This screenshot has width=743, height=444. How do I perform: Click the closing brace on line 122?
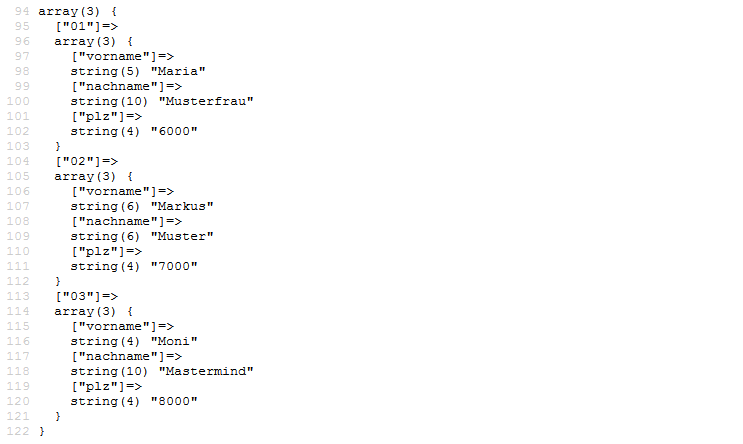pos(42,431)
